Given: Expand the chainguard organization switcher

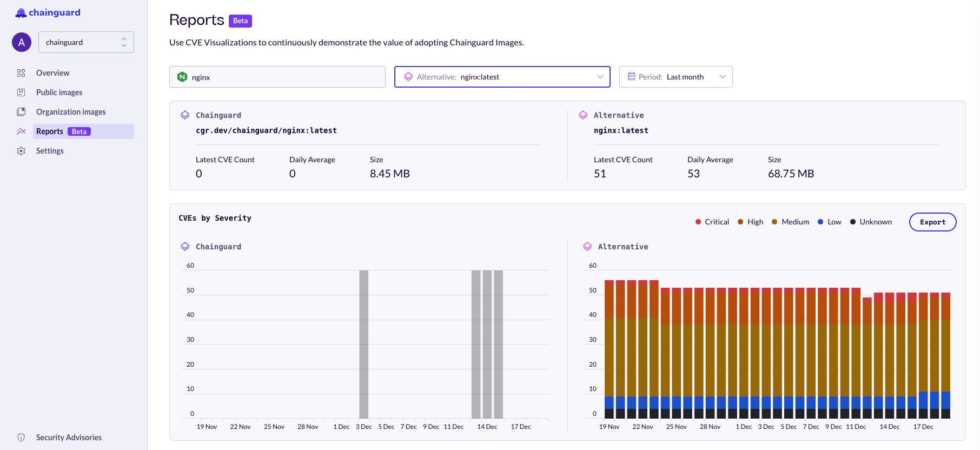Looking at the screenshot, I should (x=86, y=42).
